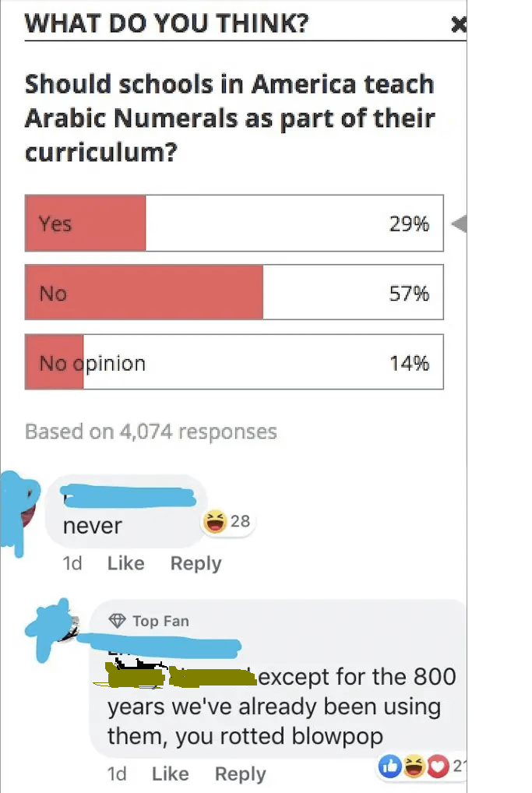Like the 'rotted blowpop' reply
Screen dimensions: 532x793
pyautogui.click(x=170, y=774)
